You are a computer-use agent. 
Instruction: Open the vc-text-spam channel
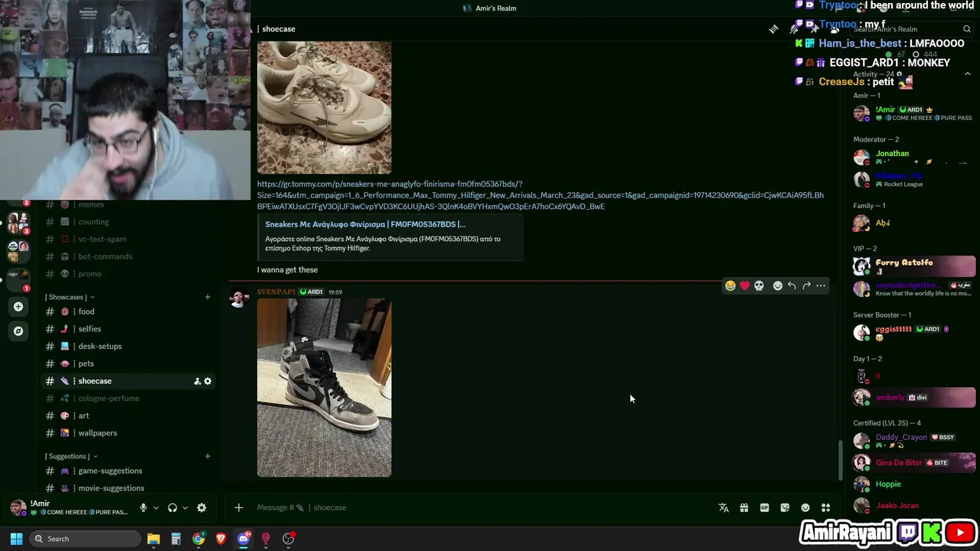tap(129, 239)
